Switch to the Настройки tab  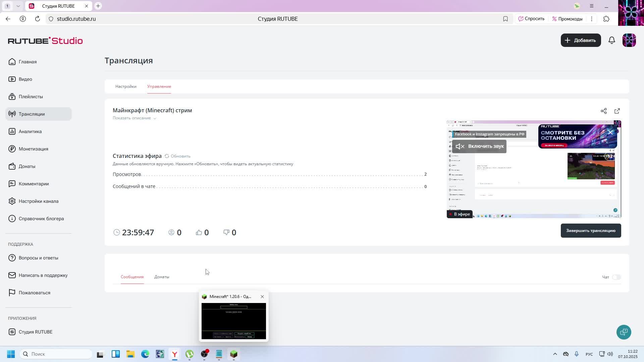[x=126, y=86]
